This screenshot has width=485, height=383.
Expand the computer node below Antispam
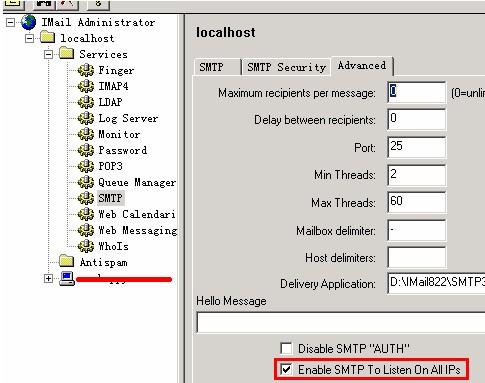tap(49, 278)
